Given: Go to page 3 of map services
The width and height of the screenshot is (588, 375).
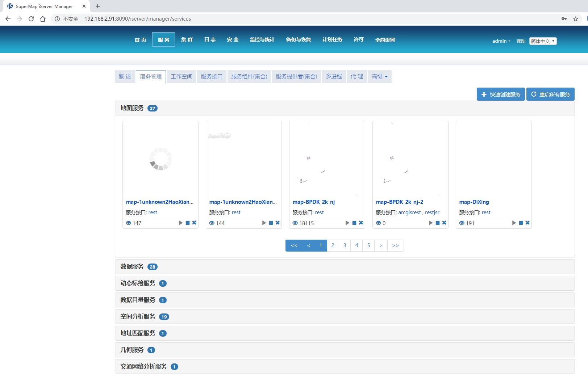Looking at the screenshot, I should click(x=345, y=245).
